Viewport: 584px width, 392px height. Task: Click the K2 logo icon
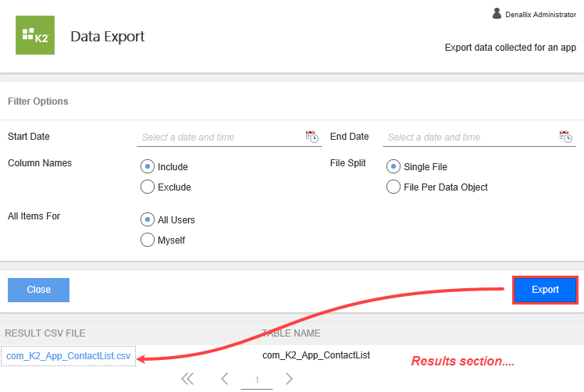click(x=35, y=35)
